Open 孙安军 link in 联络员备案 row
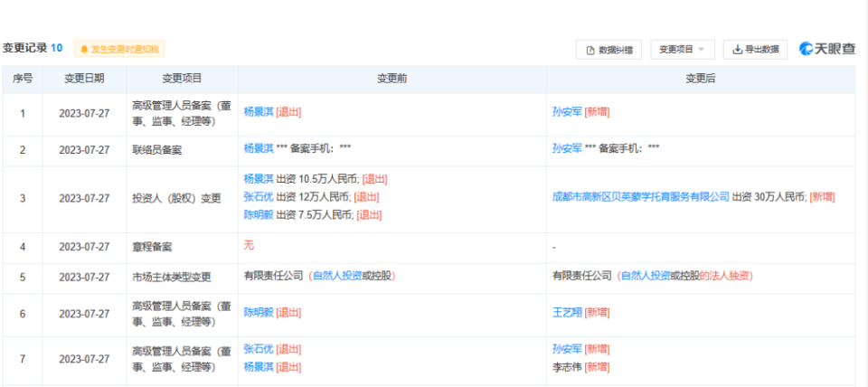 pyautogui.click(x=568, y=148)
